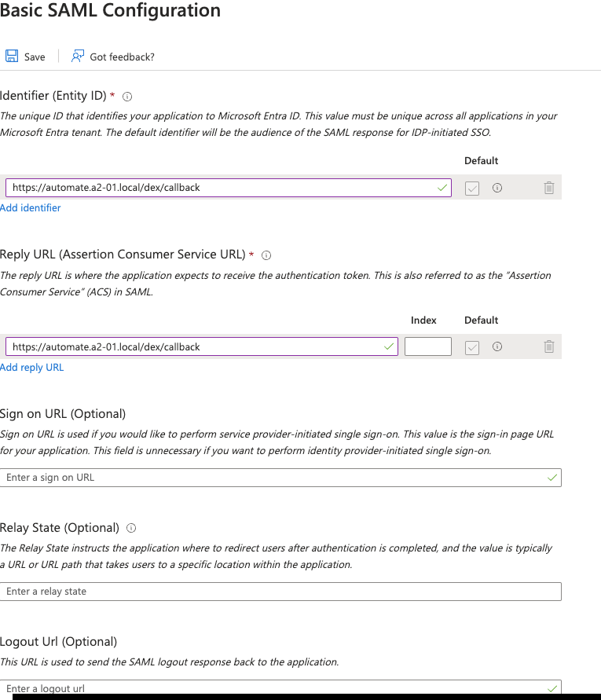Show info tooltip beside identifier Default checkbox
This screenshot has height=700, width=601.
(497, 188)
